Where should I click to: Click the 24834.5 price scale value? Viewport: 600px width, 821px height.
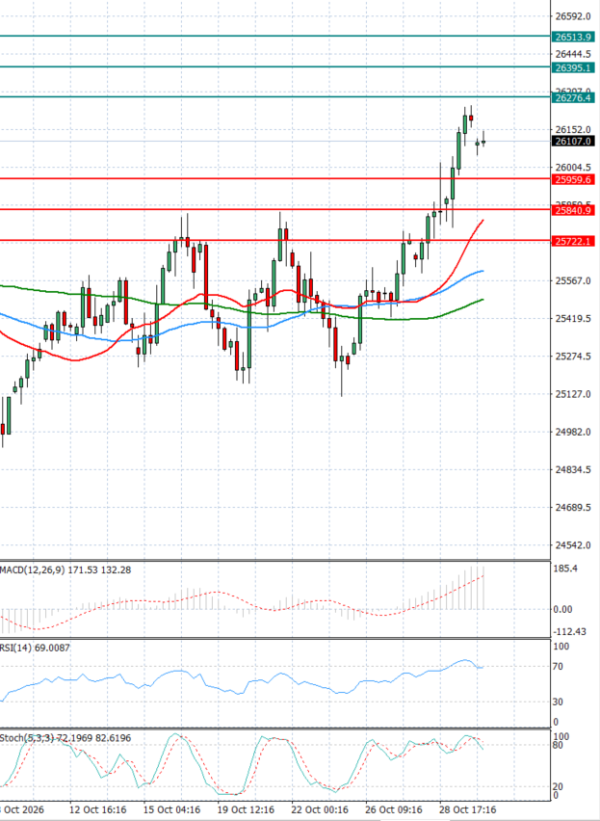573,470
